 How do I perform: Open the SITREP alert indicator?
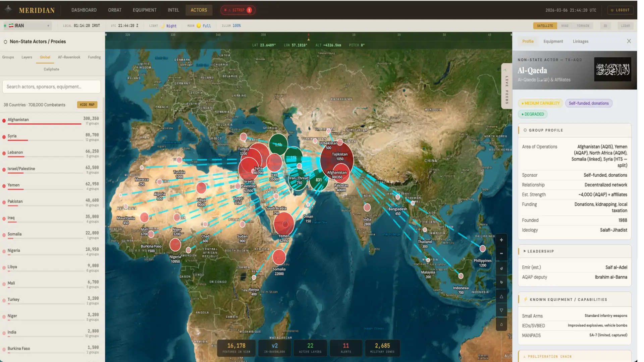(238, 10)
